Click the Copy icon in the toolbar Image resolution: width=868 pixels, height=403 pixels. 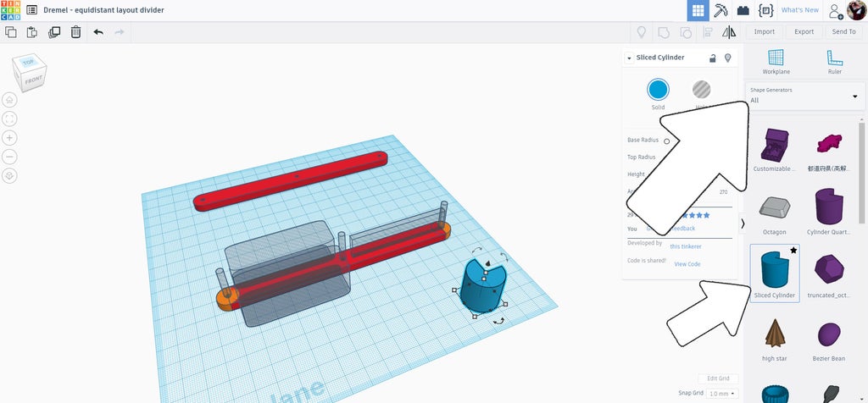pos(10,32)
